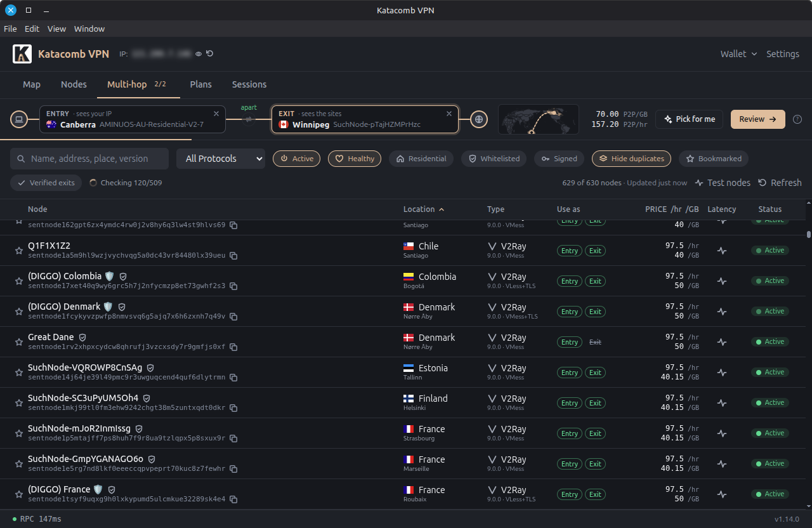812x528 pixels.
Task: Enable the Whitelisted filter
Action: [x=494, y=159]
